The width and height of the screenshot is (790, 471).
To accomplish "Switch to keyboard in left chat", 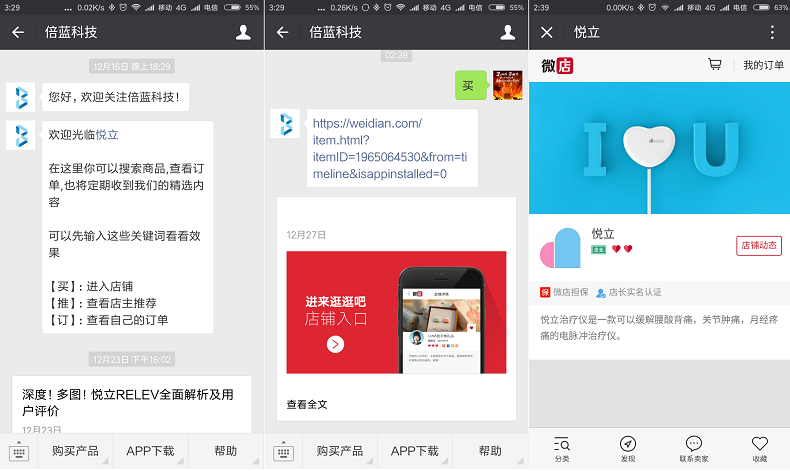I will coord(19,452).
